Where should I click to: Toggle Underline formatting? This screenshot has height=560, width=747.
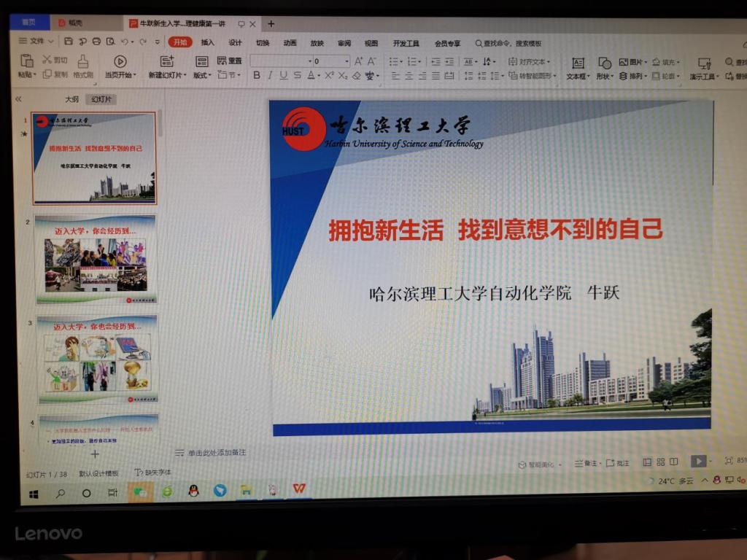pyautogui.click(x=283, y=75)
